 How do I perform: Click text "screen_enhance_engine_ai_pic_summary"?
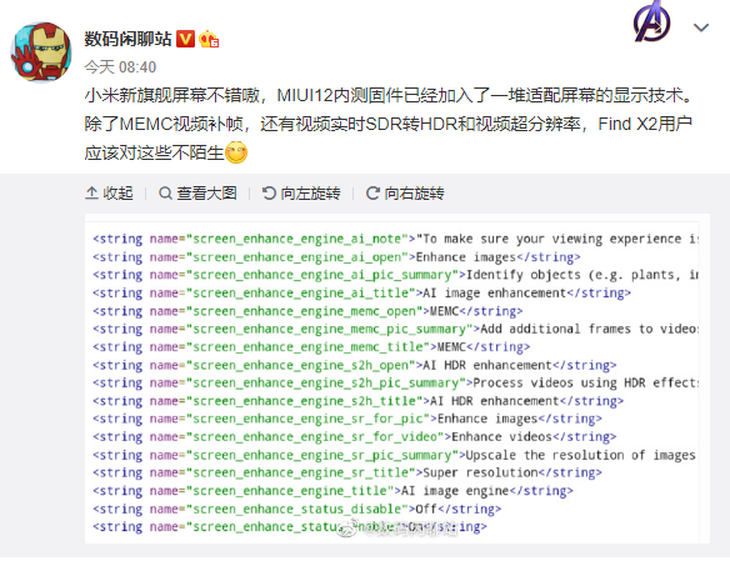322,275
